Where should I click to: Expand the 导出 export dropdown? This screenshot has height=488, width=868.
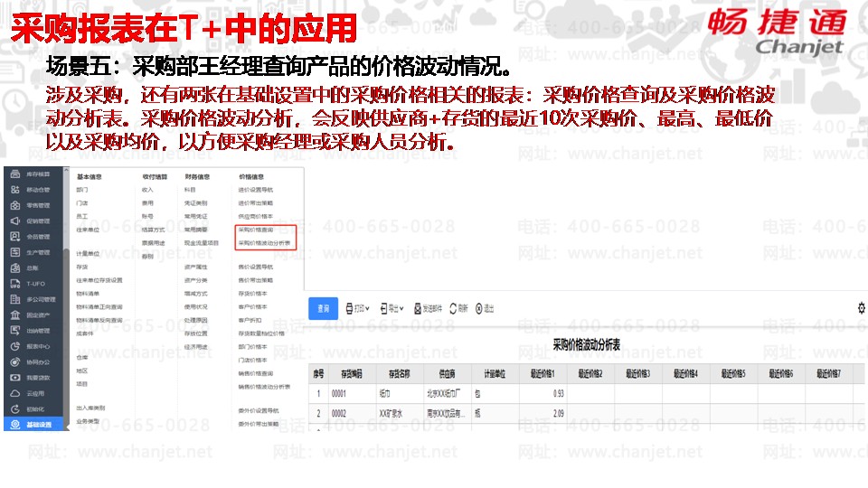pos(392,309)
